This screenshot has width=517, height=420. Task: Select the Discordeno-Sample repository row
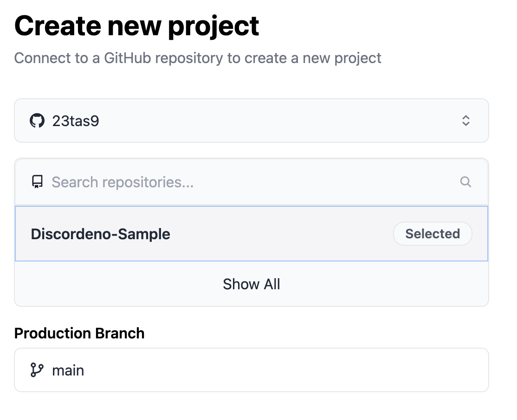(251, 234)
